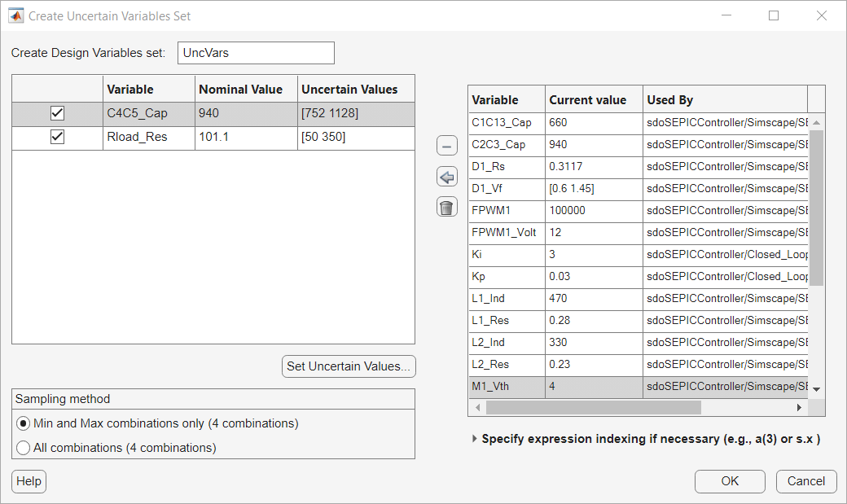This screenshot has height=504, width=847.
Task: Click the vertical scrollbar up arrow
Action: [x=816, y=123]
